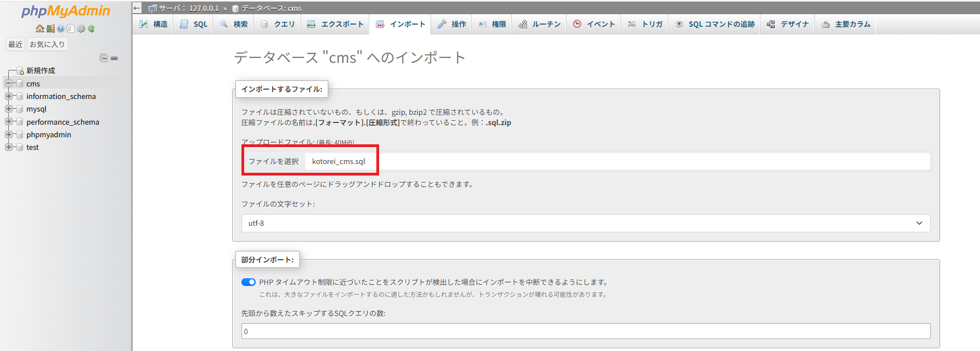
Task: Click the home icon under phpMyAdmin logo
Action: (39, 28)
